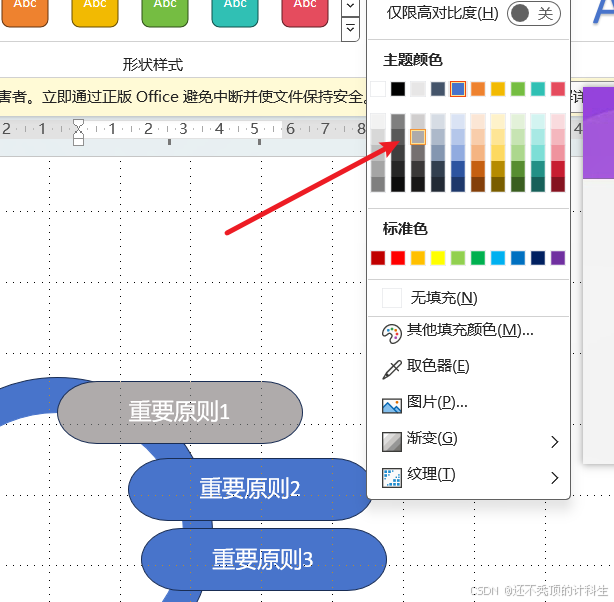Viewport: 614px width, 602px height.
Task: Select the gold theme color swatch
Action: (x=498, y=89)
